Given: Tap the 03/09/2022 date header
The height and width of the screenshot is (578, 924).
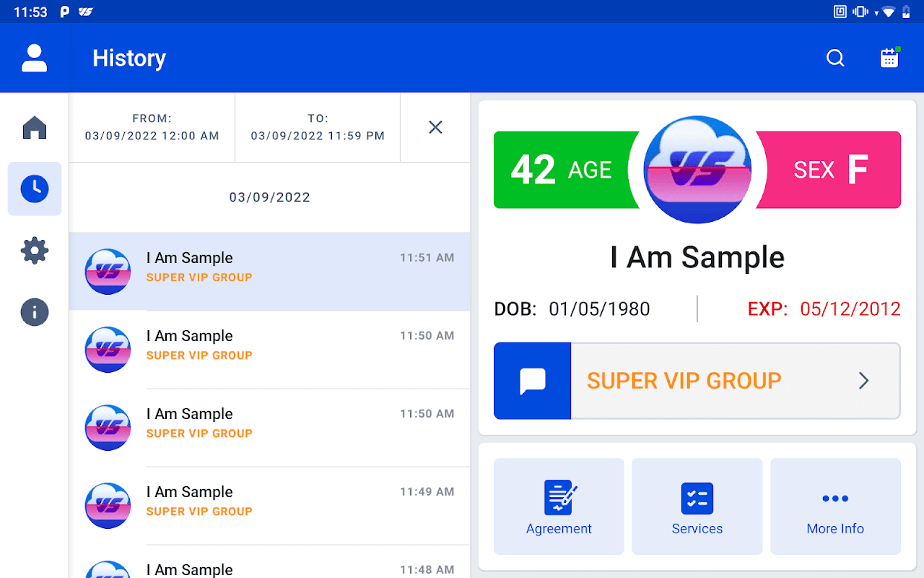Looking at the screenshot, I should tap(270, 197).
